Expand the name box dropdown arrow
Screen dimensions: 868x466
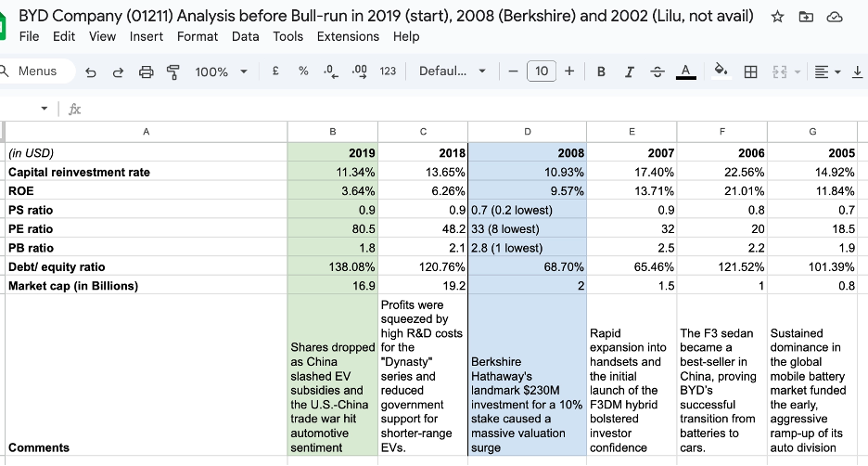[45, 108]
